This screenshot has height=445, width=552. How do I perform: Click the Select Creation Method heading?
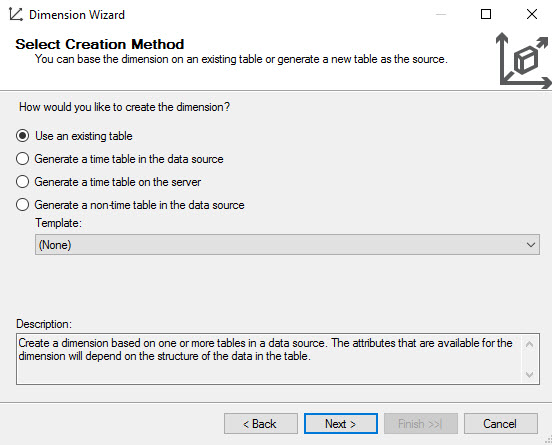pos(100,44)
